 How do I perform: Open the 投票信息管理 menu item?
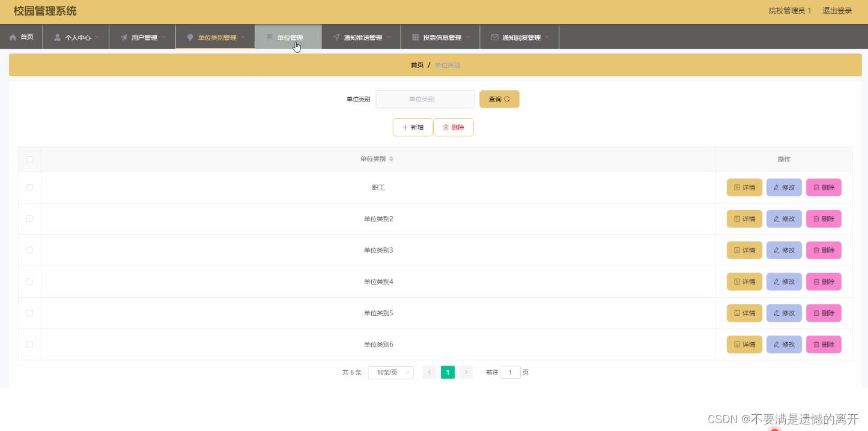[440, 37]
